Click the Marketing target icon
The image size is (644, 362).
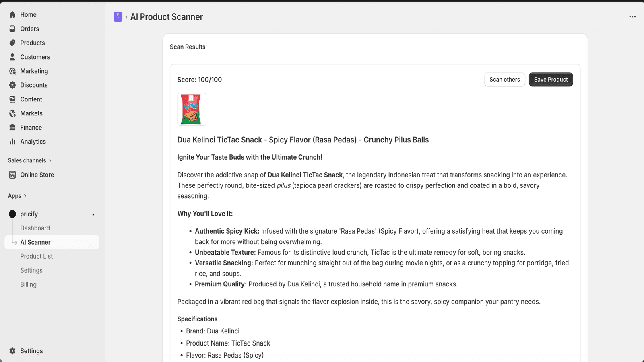pos(12,71)
